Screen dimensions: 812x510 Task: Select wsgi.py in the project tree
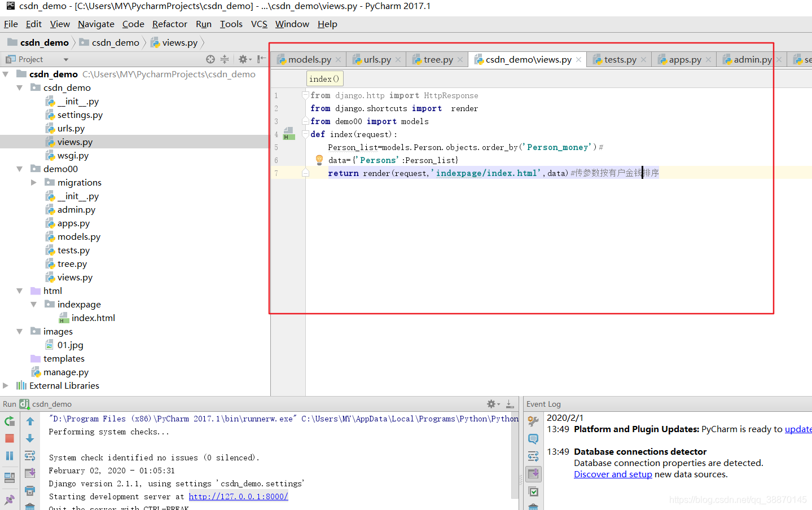tap(73, 155)
